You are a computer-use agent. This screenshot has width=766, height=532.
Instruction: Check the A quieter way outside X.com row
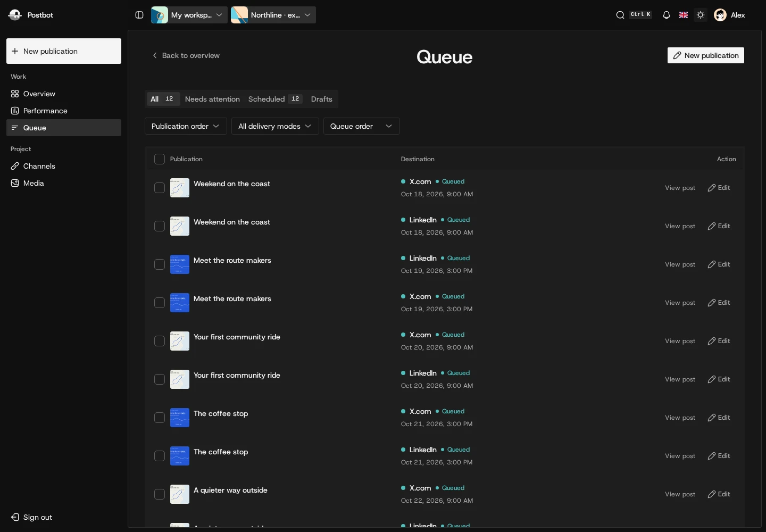point(160,494)
